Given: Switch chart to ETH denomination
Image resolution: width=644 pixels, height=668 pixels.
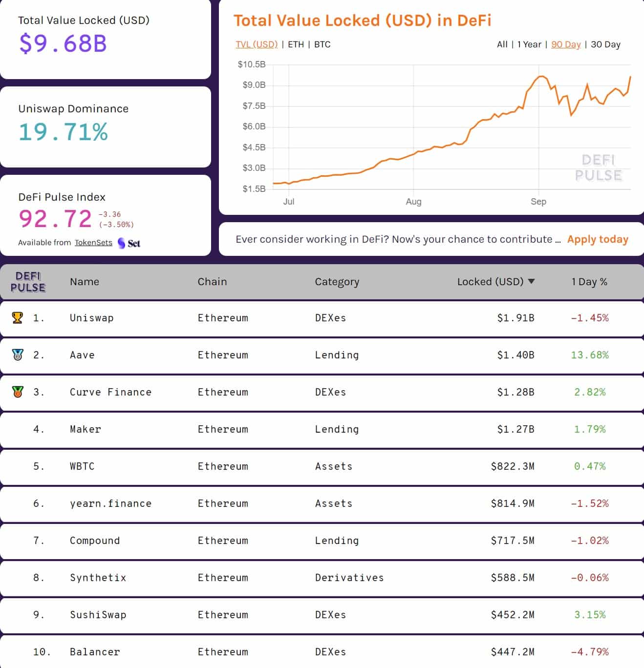Looking at the screenshot, I should coord(296,44).
